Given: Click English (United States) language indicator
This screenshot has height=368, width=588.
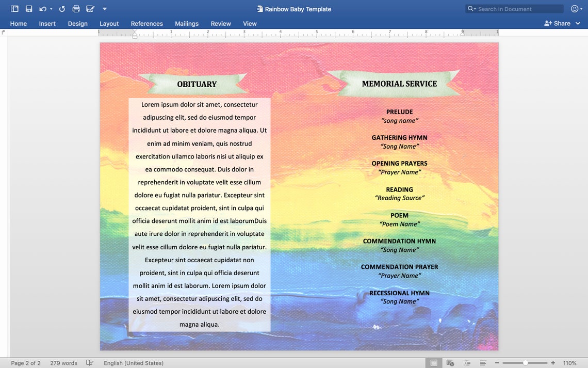Looking at the screenshot, I should (134, 363).
